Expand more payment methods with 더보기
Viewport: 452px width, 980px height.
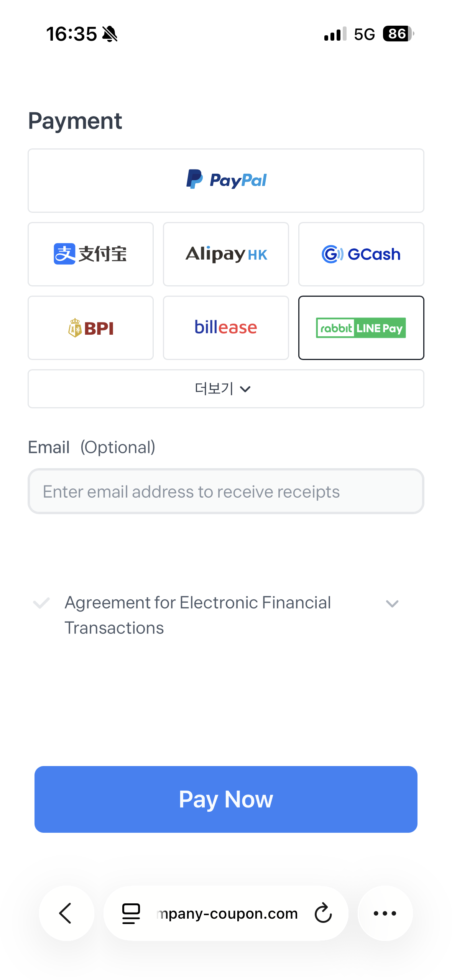tap(226, 389)
